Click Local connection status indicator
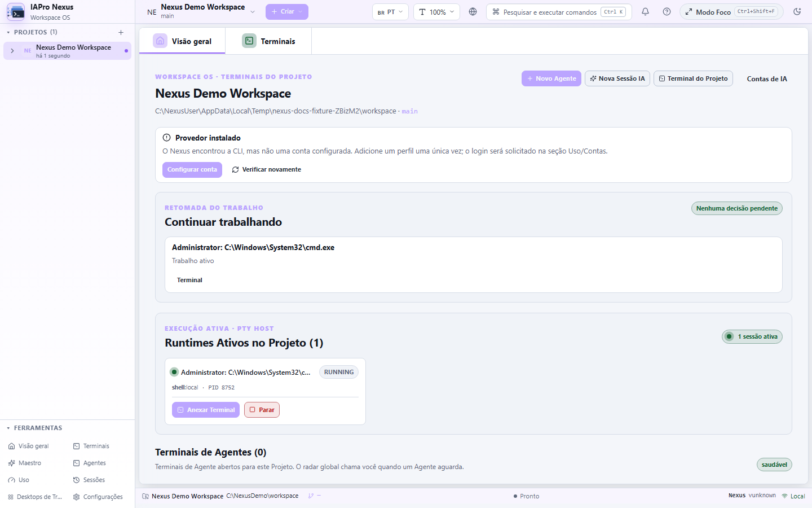This screenshot has width=812, height=508. point(793,496)
